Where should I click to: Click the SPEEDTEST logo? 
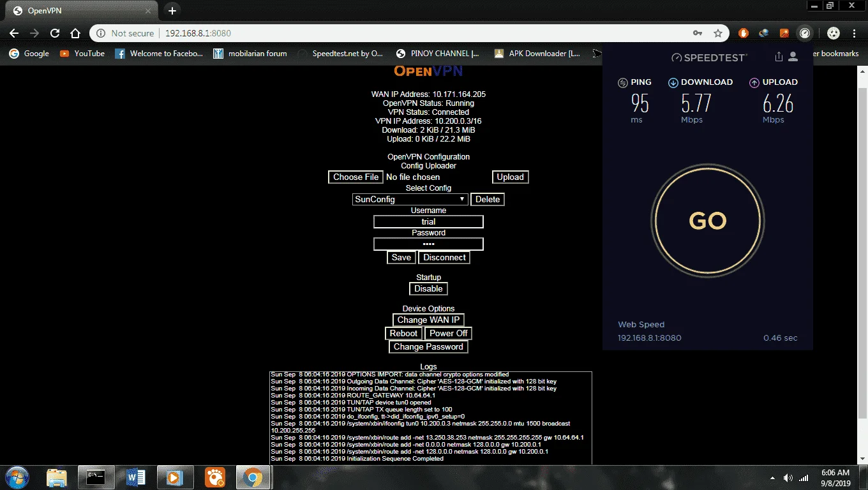point(708,57)
